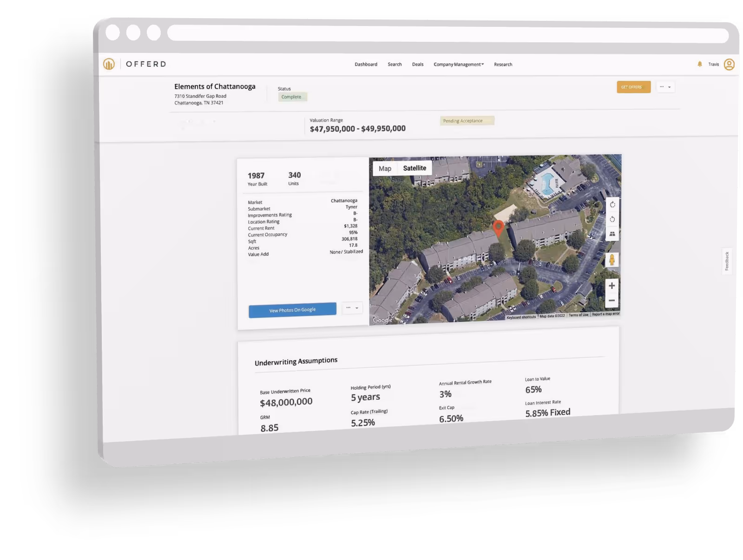Click the Complete status badge
Viewport: 743px width, 560px height.
click(292, 97)
